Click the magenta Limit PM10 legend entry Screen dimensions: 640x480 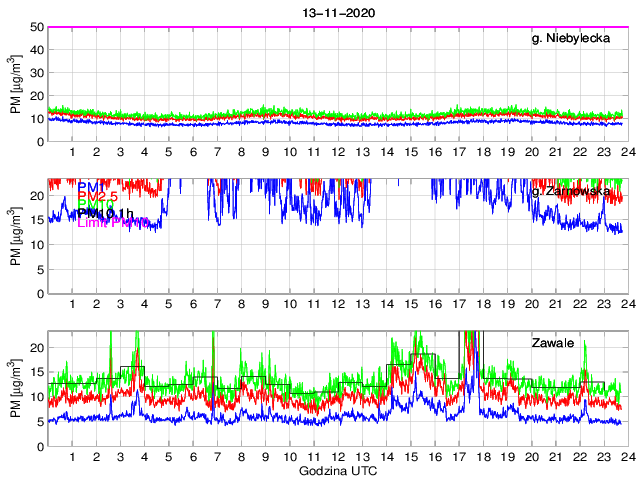pos(112,222)
